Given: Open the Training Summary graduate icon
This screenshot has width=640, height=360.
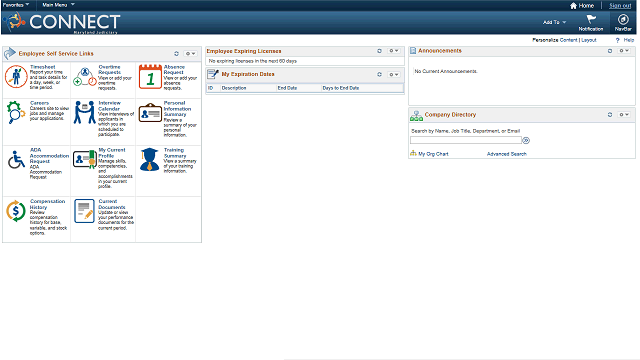Looking at the screenshot, I should pos(150,160).
